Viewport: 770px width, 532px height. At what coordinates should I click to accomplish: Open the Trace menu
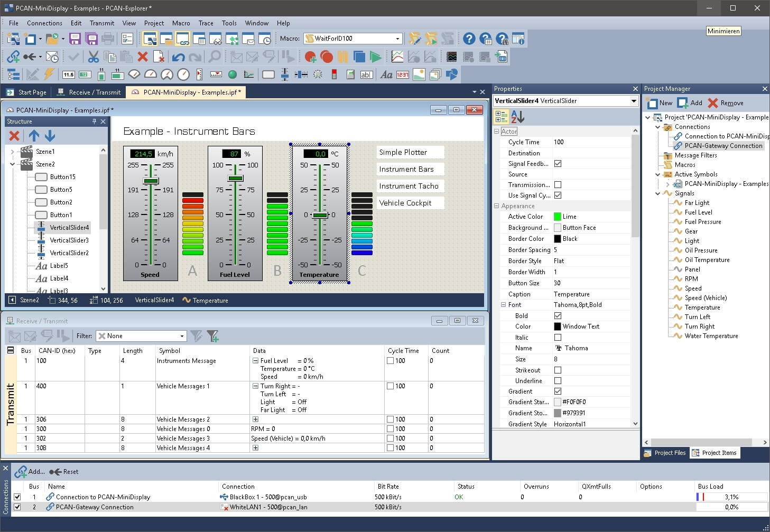[206, 23]
